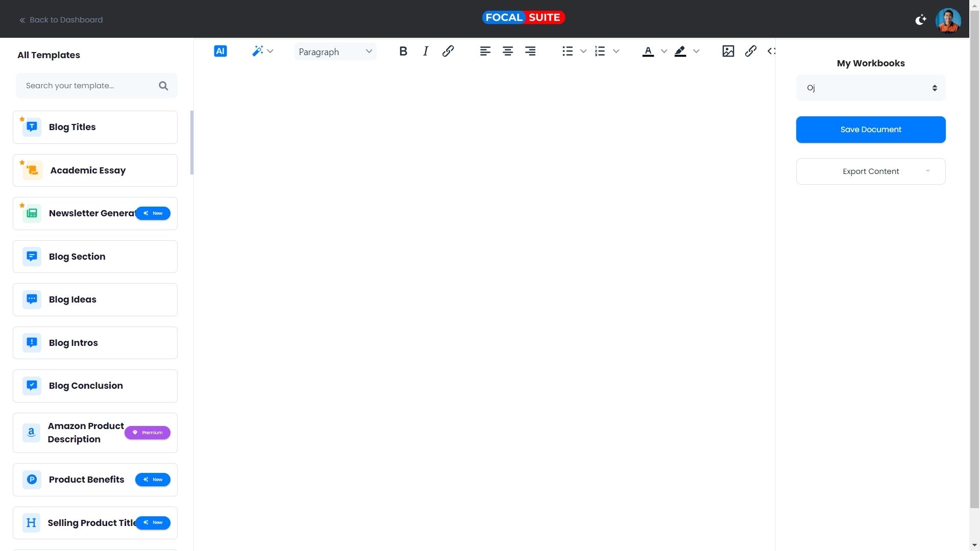Screen dimensions: 980x551
Task: Click the code view icon
Action: pyautogui.click(x=771, y=51)
